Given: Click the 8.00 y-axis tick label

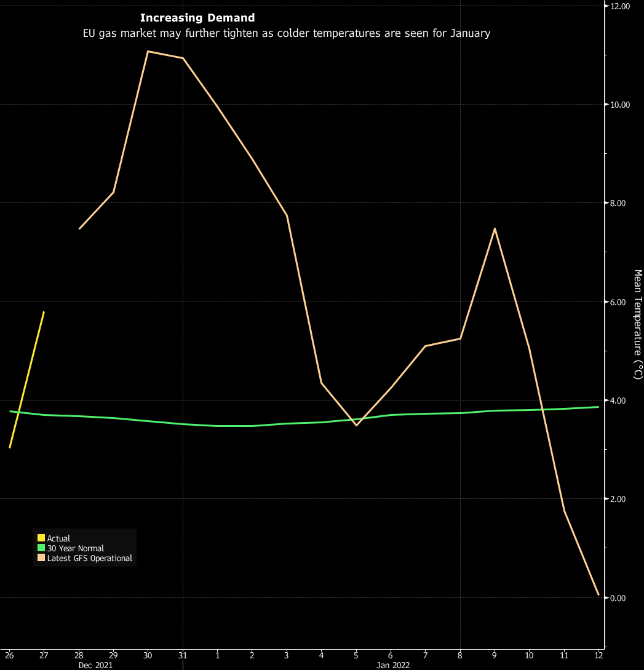Looking at the screenshot, I should (x=618, y=204).
